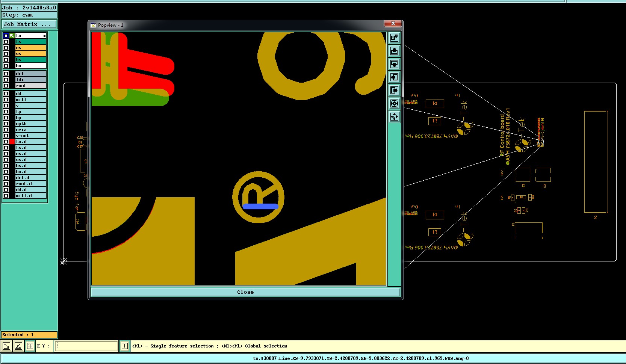Select the 'tp' layer name

(30, 112)
